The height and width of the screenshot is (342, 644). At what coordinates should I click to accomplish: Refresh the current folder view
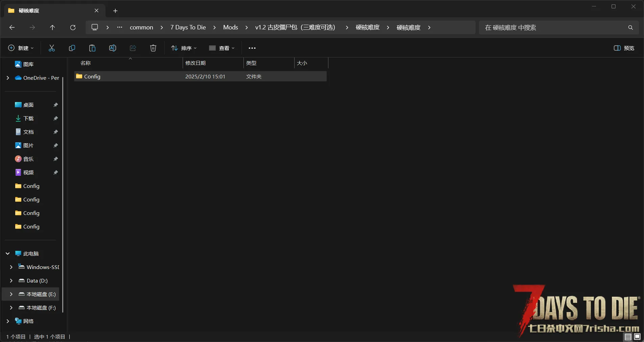click(73, 27)
